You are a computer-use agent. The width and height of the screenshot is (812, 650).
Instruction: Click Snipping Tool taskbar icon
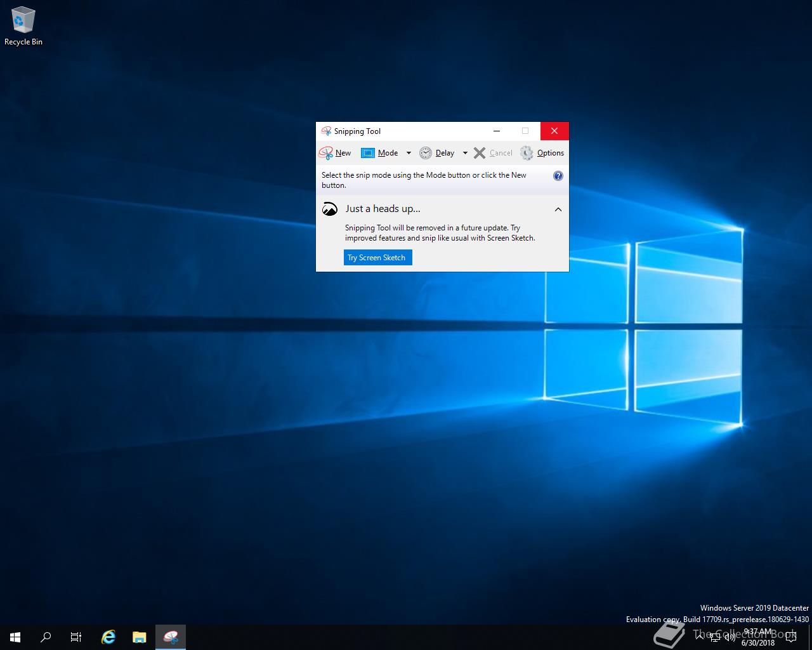(171, 637)
